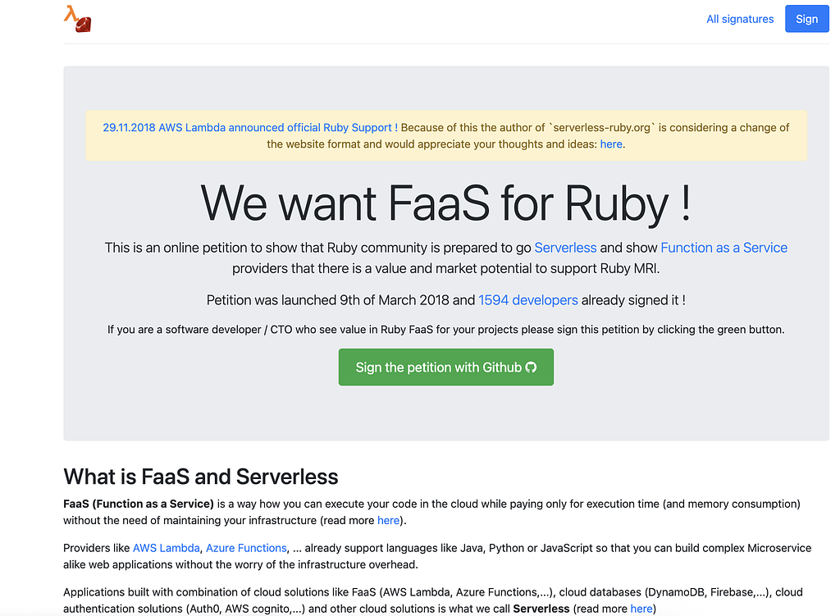
Task: Follow the Serverless link in the intro
Action: point(565,248)
